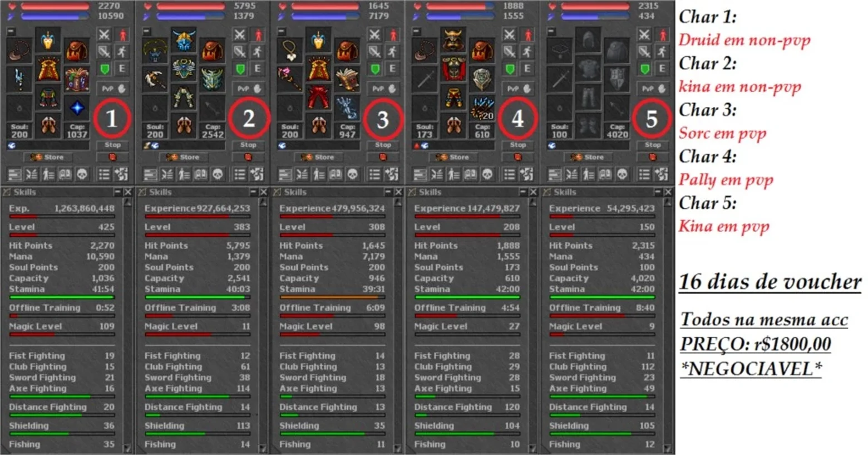
Task: Collapse the Cap 1037 inventory with minus button
Action: coord(12,32)
